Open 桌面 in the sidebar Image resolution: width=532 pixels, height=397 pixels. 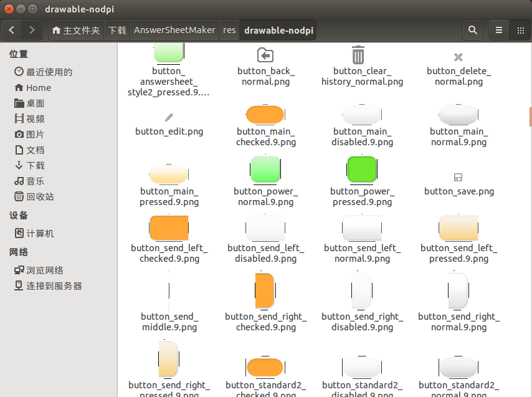click(29, 103)
